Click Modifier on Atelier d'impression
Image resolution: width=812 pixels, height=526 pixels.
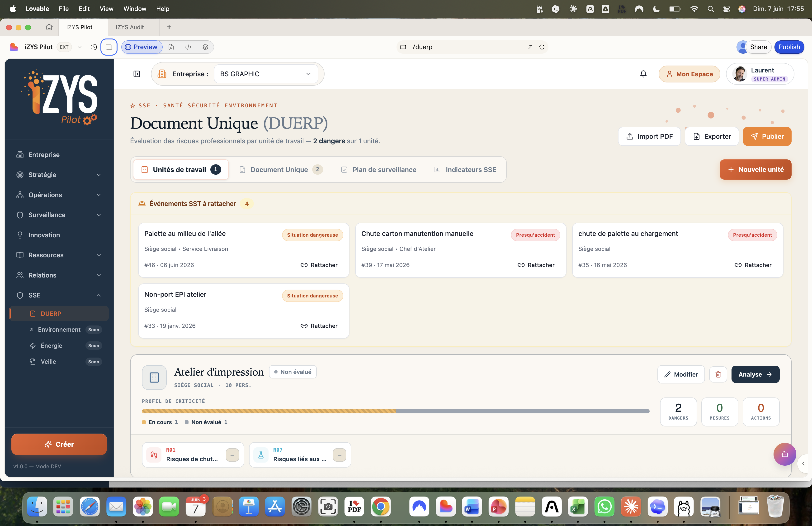pos(681,375)
